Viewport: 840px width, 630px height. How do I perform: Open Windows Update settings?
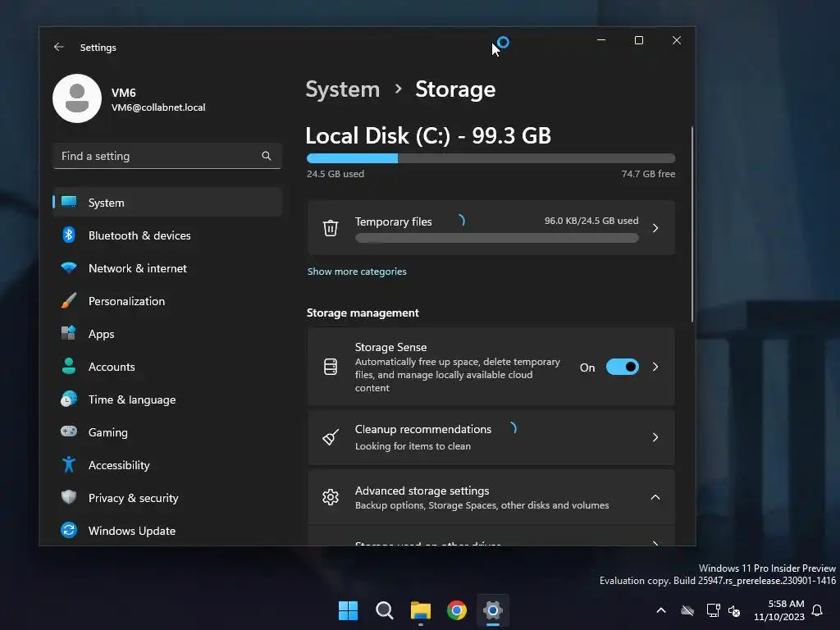point(167,531)
